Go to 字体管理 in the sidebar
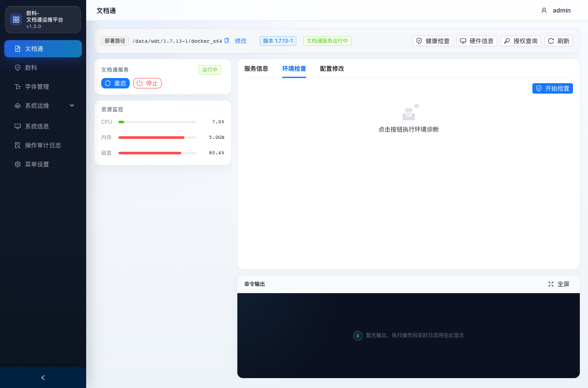 point(43,87)
